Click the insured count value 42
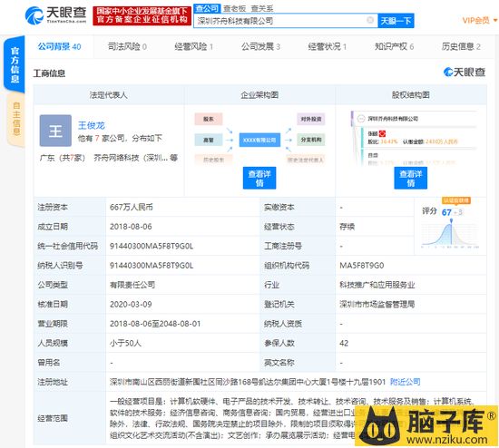Screen dimensions: 499x448 pos(344,343)
